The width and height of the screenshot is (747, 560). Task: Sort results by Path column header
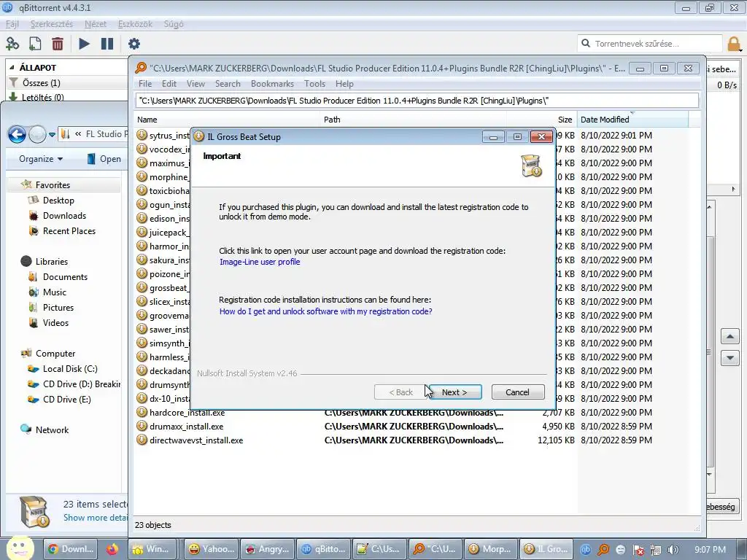[414, 120]
